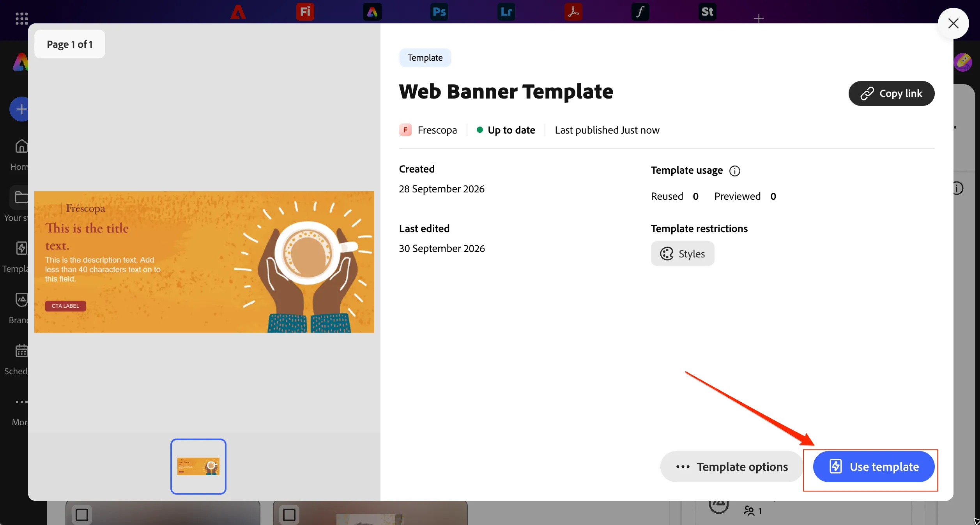Show the Template usage info tooltip

click(x=735, y=171)
